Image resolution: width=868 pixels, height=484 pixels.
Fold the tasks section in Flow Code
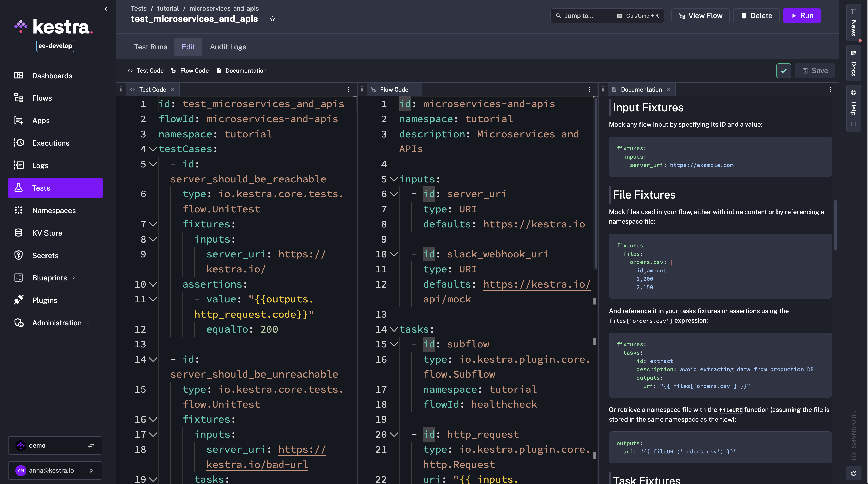click(x=394, y=329)
